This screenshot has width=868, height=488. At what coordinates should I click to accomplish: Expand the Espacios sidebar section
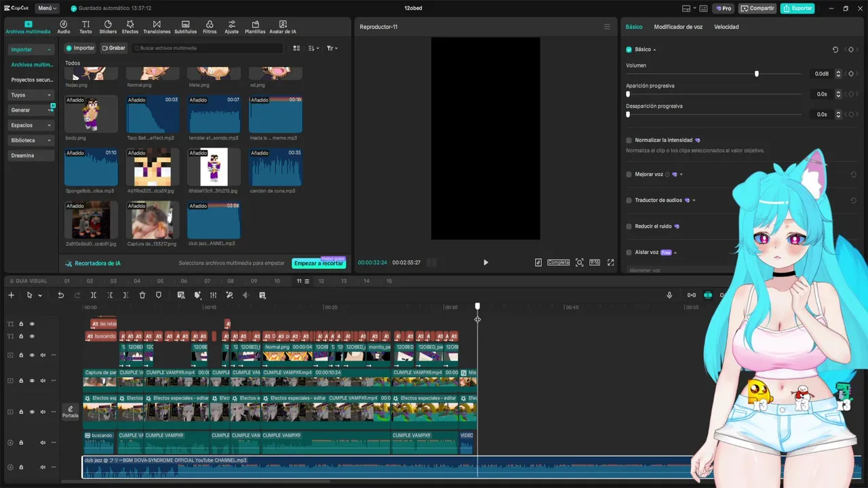click(31, 125)
